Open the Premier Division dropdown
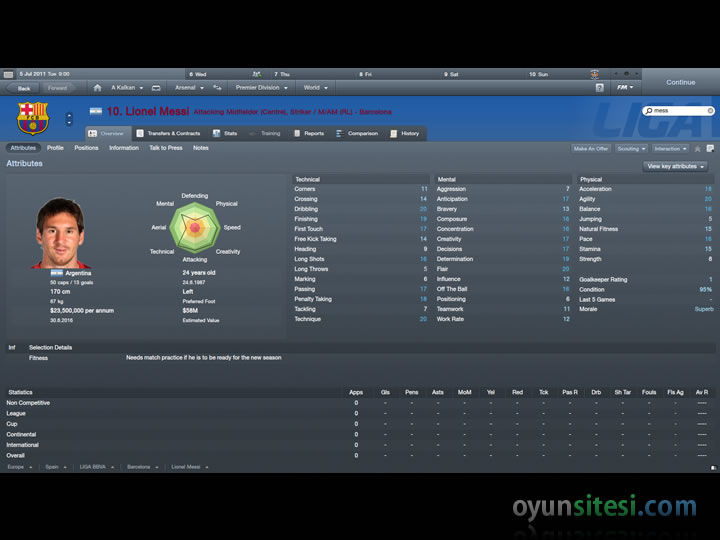Viewport: 720px width, 540px height. [262, 88]
